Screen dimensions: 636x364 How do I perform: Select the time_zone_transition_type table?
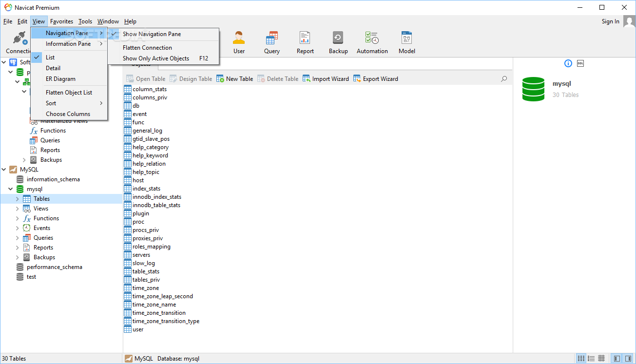coord(162,321)
